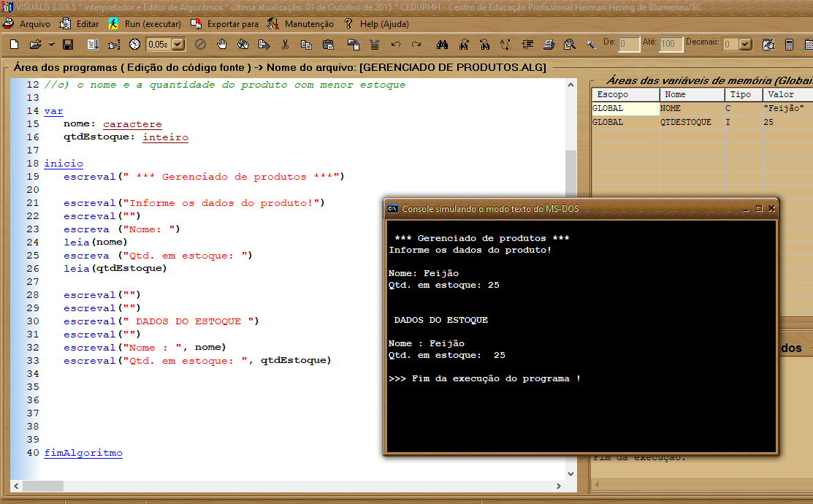813x504 pixels.
Task: Click the binoculars with backward arrow icon
Action: tap(485, 45)
